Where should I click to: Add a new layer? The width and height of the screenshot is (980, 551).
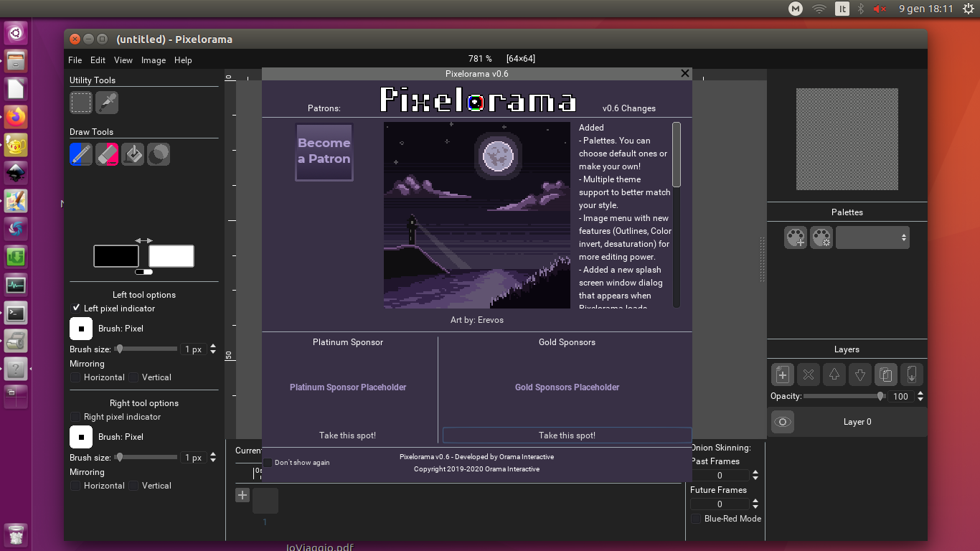783,375
